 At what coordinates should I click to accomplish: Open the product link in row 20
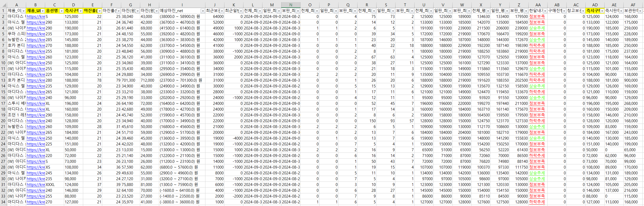(x=36, y=121)
